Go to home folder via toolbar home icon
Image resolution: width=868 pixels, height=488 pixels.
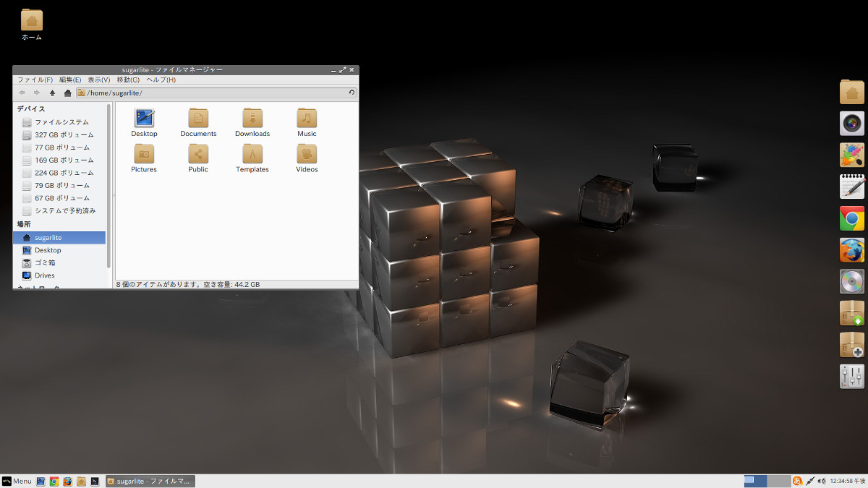(67, 93)
